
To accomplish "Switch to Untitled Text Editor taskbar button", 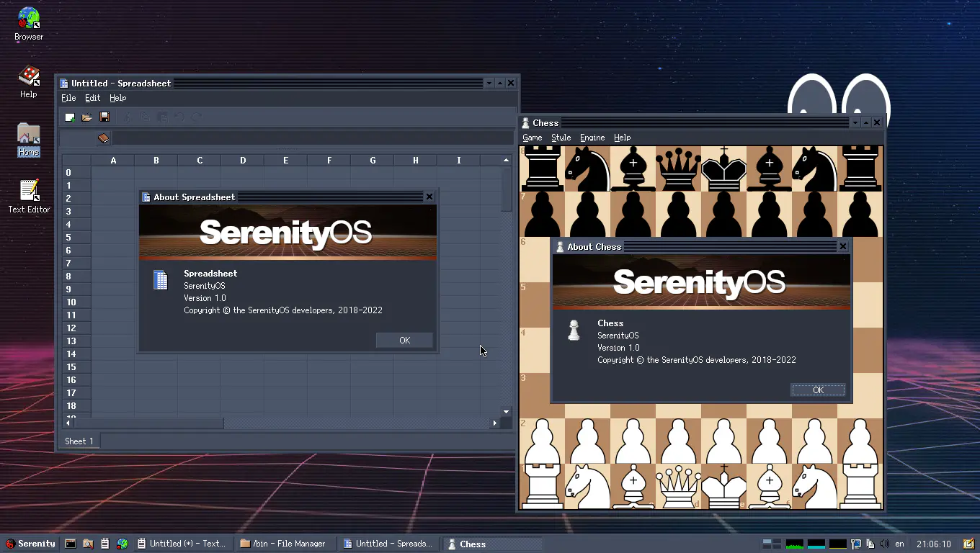I will [183, 544].
